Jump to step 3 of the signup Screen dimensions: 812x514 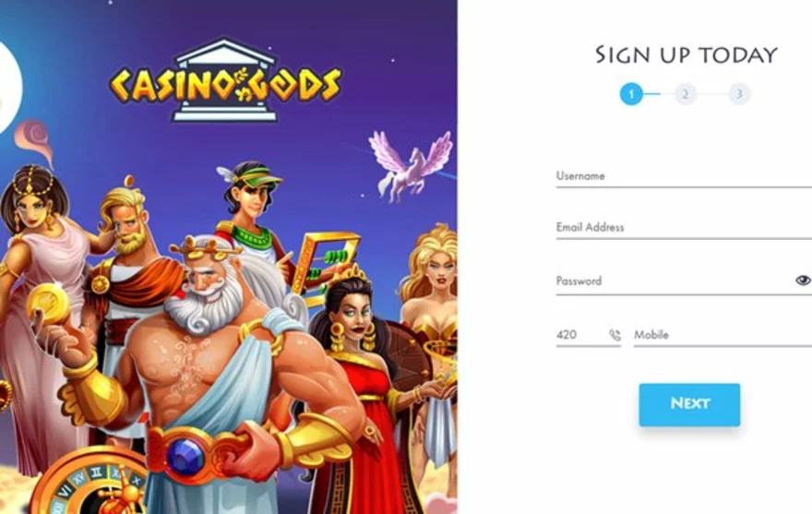point(739,94)
